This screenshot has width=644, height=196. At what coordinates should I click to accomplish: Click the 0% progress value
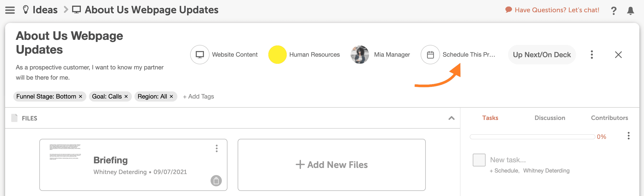pyautogui.click(x=602, y=137)
